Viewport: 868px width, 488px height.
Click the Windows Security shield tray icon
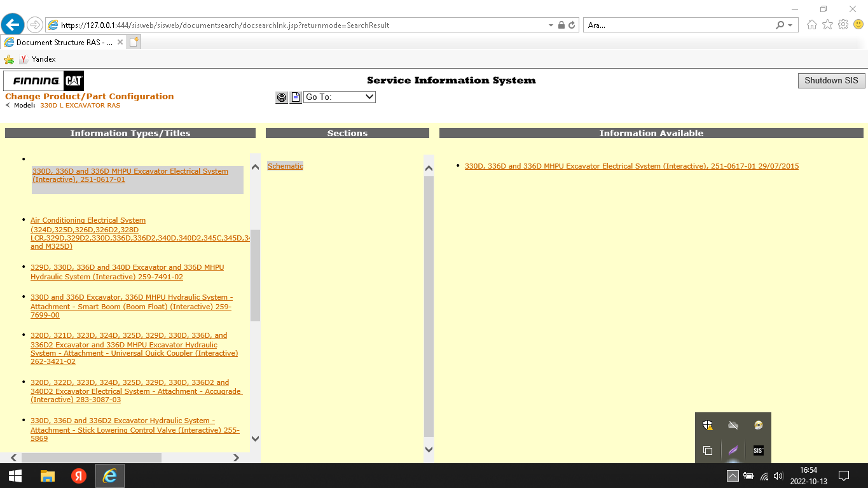point(708,425)
